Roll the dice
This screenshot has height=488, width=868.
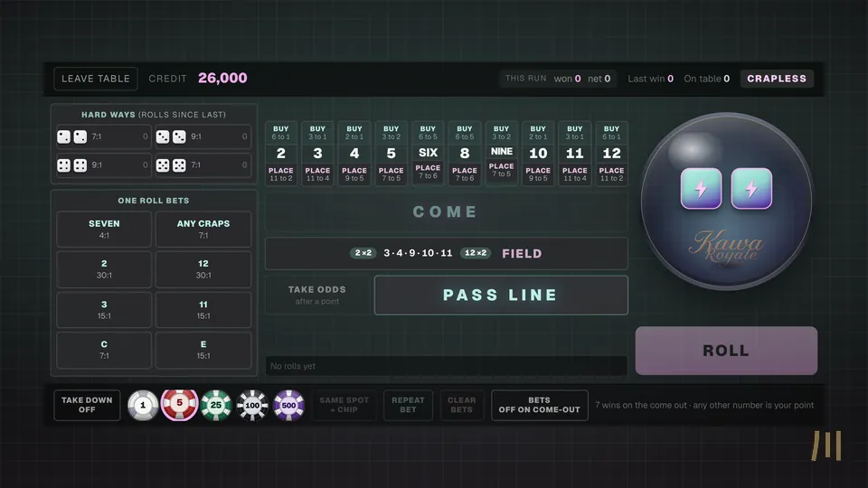tap(726, 351)
